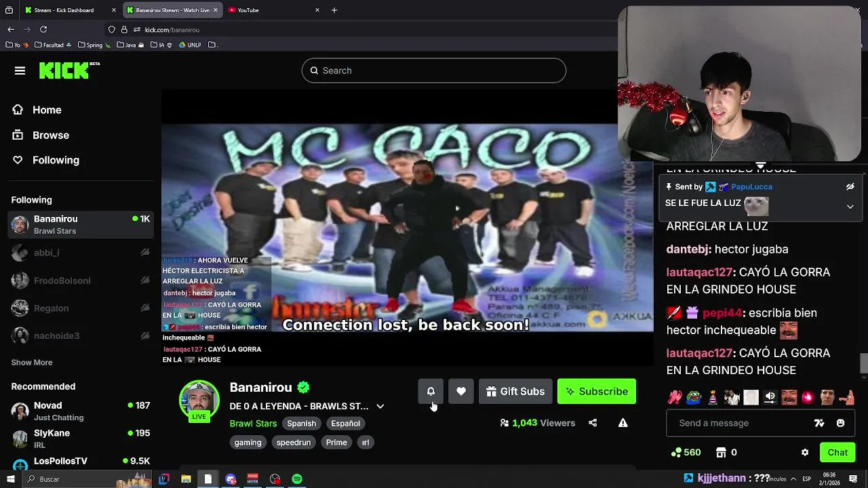Open Spotify from the taskbar

click(297, 479)
